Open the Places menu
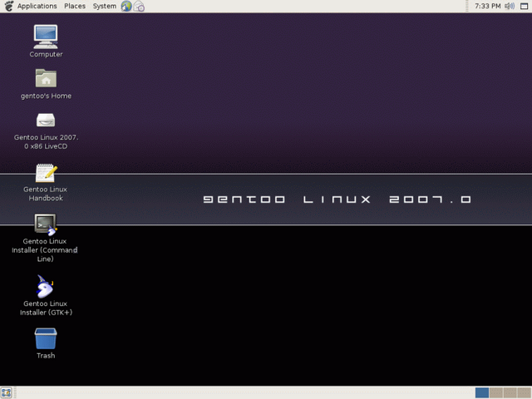 pos(75,6)
